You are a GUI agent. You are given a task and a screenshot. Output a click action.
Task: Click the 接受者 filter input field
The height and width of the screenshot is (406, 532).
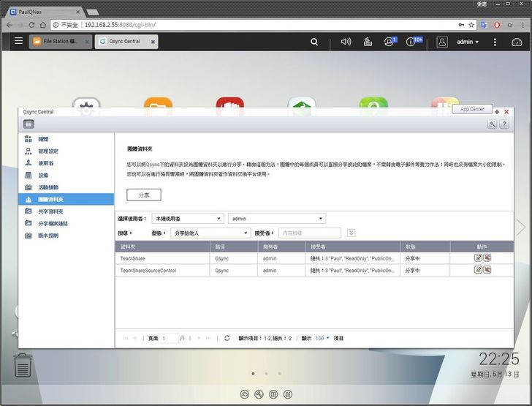pos(309,233)
